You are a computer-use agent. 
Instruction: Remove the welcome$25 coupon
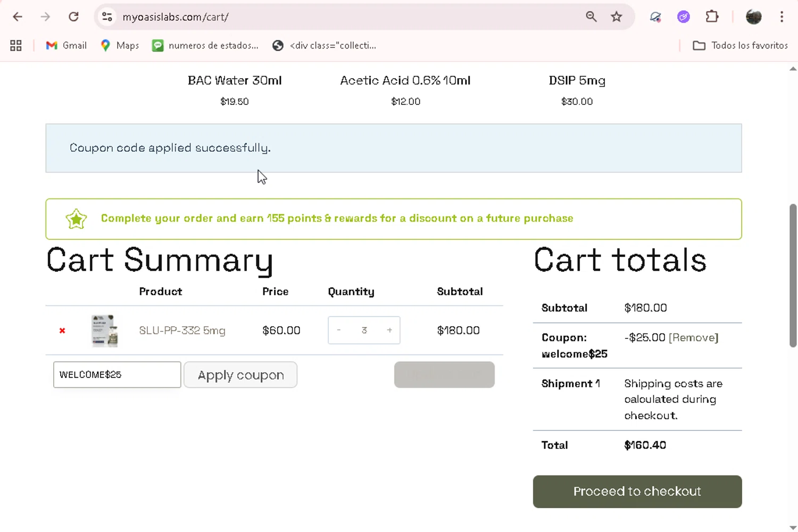coord(693,338)
